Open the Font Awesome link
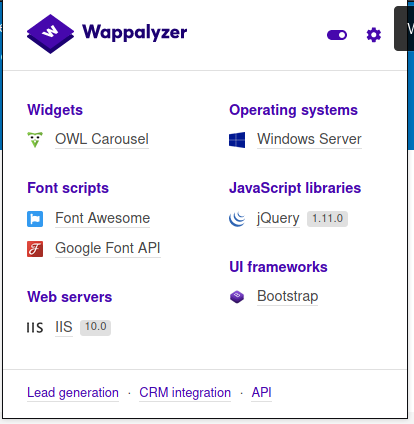Viewport: 414px width, 424px height. [103, 218]
